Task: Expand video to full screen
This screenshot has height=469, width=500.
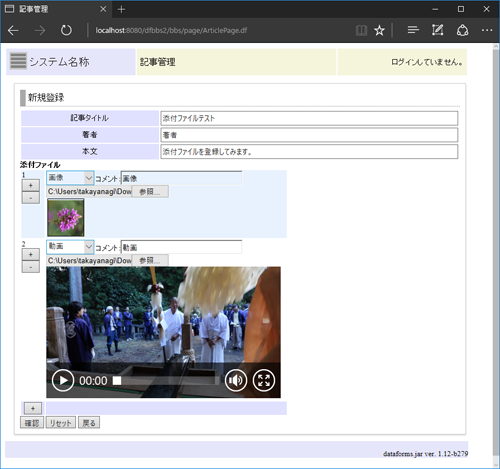Action: click(x=264, y=380)
